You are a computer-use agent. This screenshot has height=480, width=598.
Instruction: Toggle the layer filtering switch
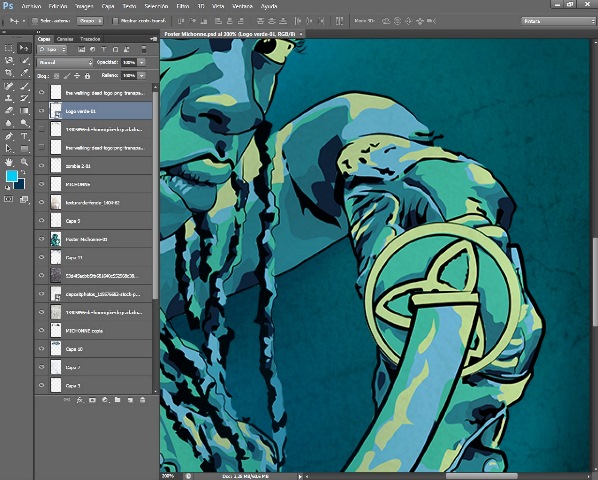tap(144, 49)
